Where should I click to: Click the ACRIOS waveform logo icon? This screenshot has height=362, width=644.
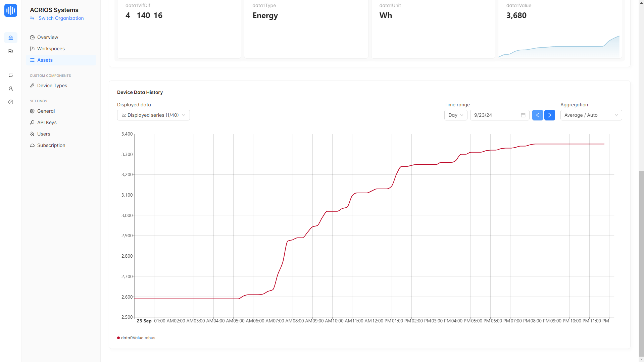click(x=11, y=10)
